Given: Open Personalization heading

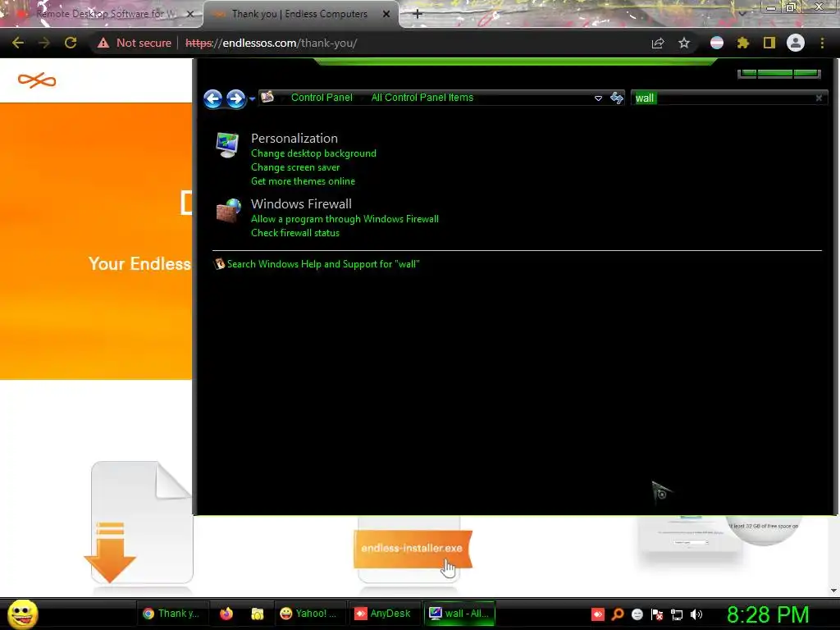Looking at the screenshot, I should 294,138.
